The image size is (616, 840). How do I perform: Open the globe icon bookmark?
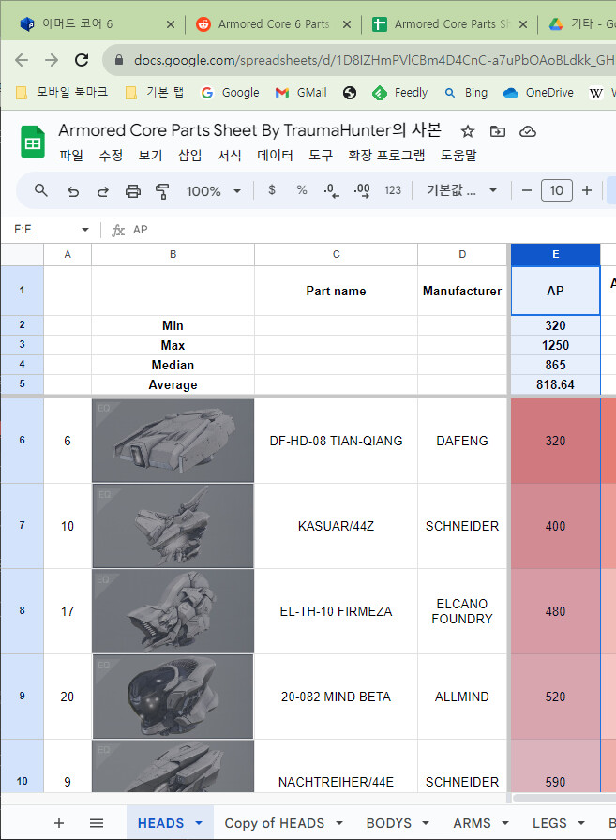tap(350, 93)
